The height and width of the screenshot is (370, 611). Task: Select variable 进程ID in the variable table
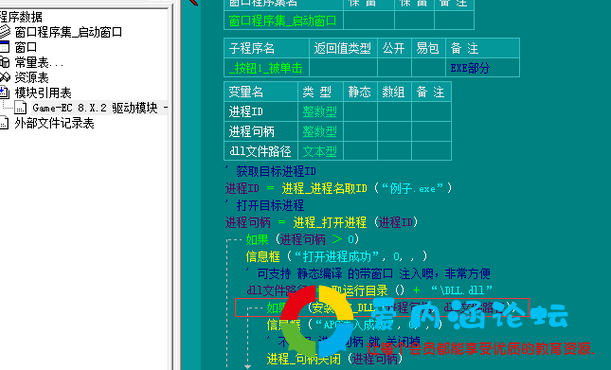[261, 112]
